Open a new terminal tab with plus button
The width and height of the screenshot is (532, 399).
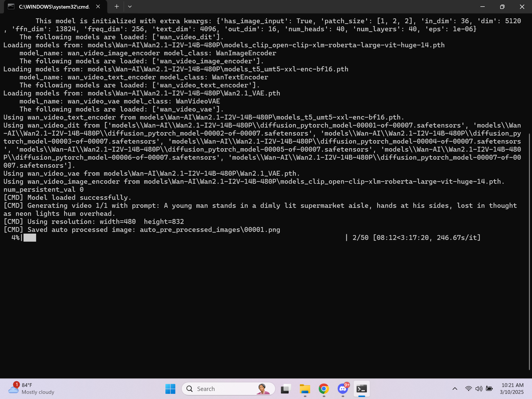click(116, 6)
